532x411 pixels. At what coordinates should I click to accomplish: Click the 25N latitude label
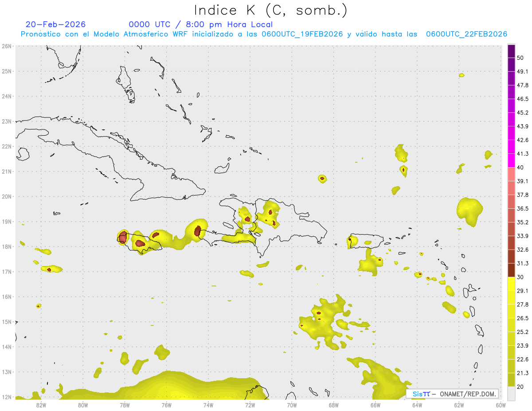point(7,71)
